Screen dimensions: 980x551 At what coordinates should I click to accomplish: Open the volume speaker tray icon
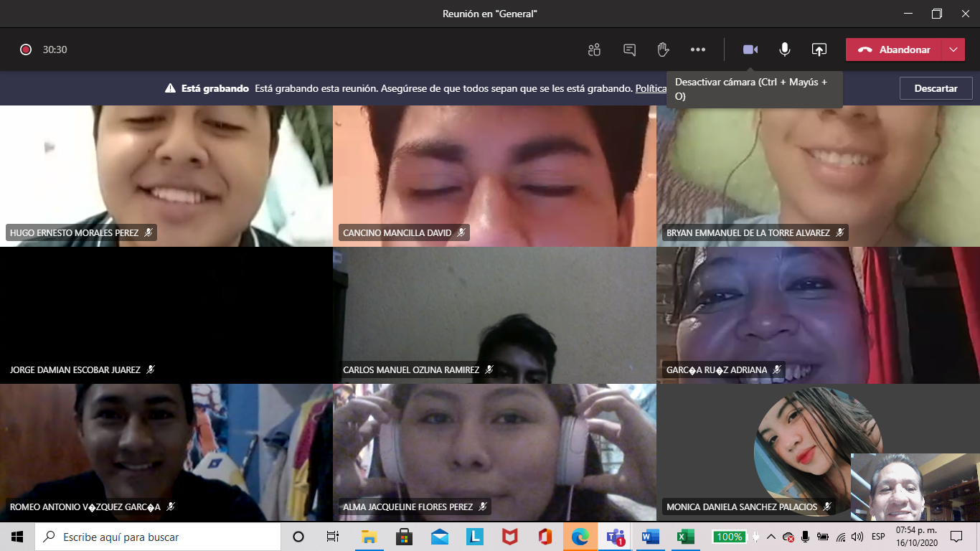[858, 537]
